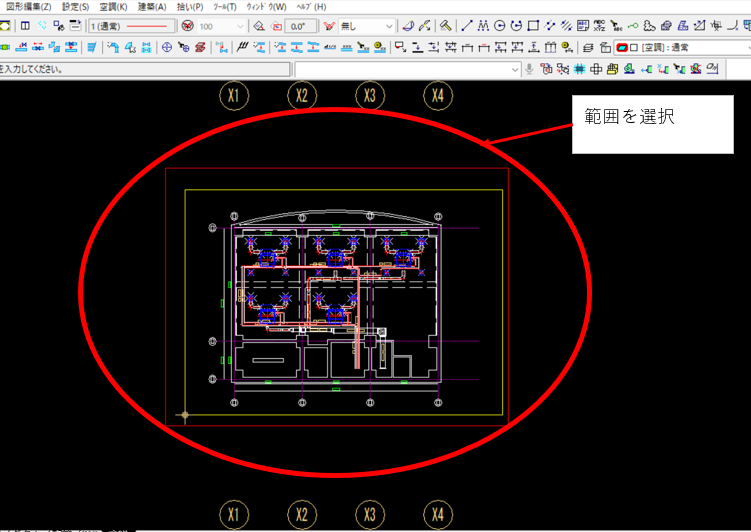Click the top X3 grid bubble
The image size is (751, 532).
coord(370,95)
